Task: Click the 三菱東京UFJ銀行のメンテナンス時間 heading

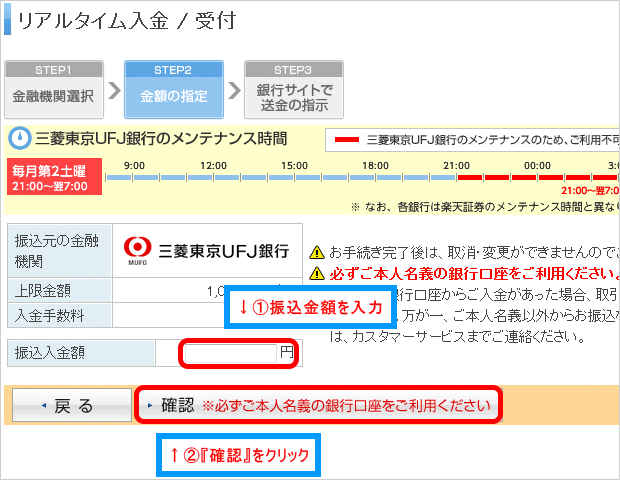Action: point(161,139)
